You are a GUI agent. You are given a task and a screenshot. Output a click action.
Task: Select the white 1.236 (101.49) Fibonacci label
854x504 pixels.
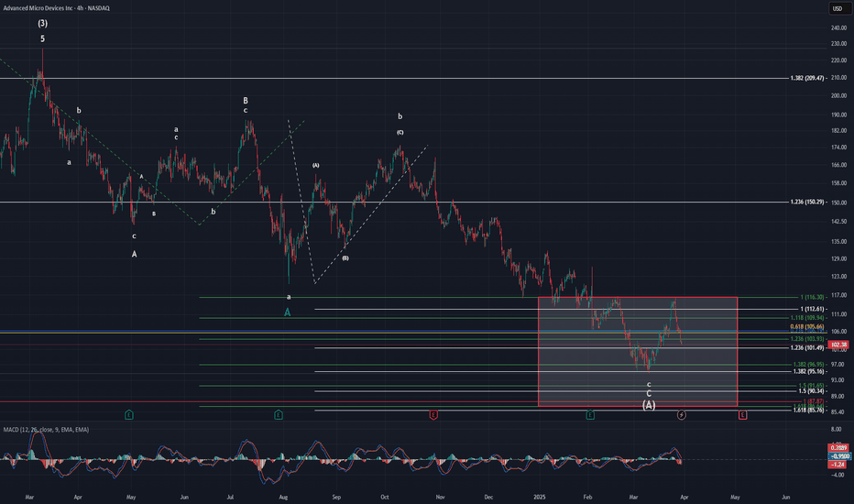(807, 347)
